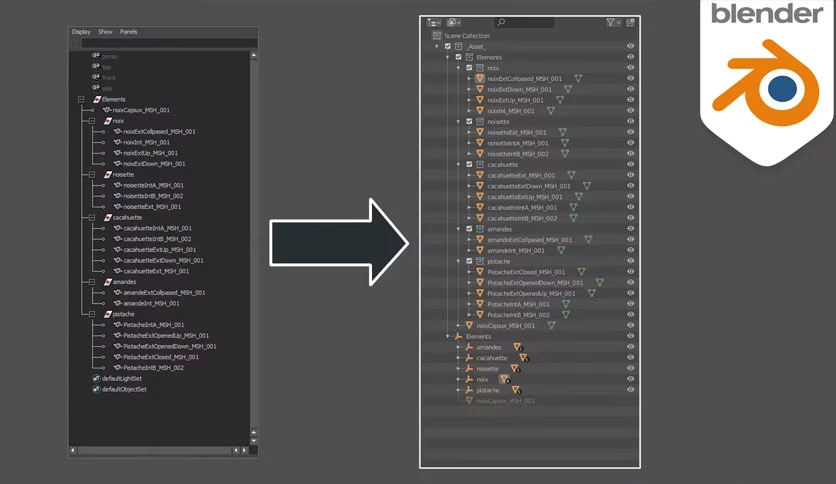Hide the _Asset_ collection with eye icon

pos(631,46)
